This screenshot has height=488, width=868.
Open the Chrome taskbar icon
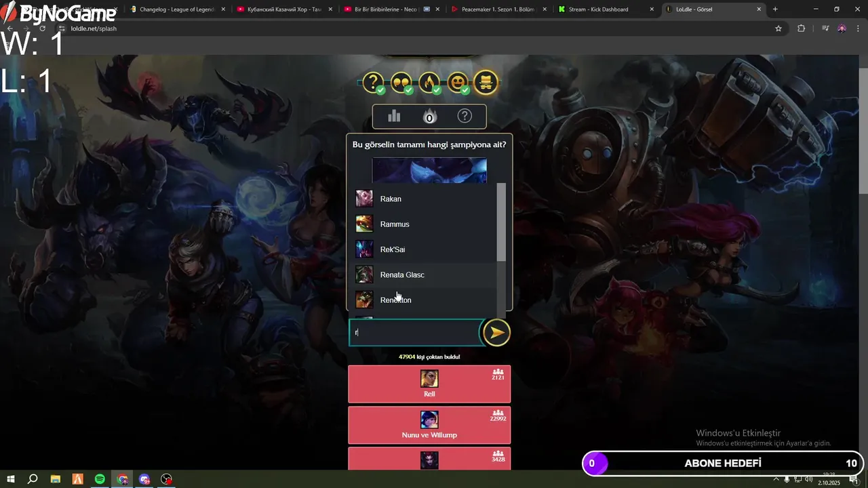point(122,479)
